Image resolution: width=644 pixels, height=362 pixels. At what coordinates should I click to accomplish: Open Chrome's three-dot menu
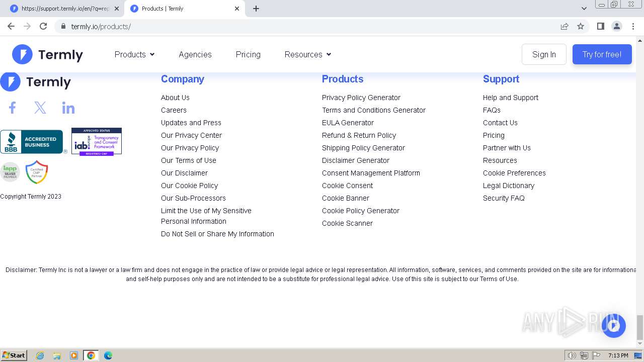click(633, 26)
